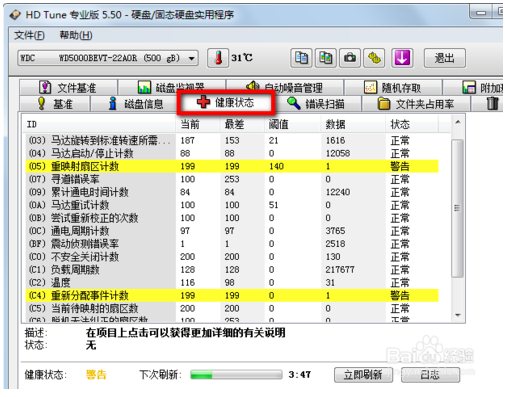
Task: Click the purple download arrow icon
Action: point(402,58)
